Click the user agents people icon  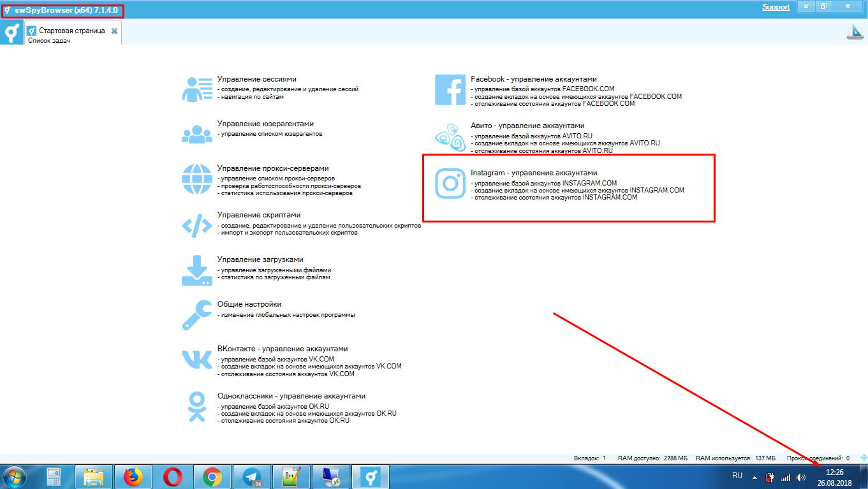coord(197,134)
